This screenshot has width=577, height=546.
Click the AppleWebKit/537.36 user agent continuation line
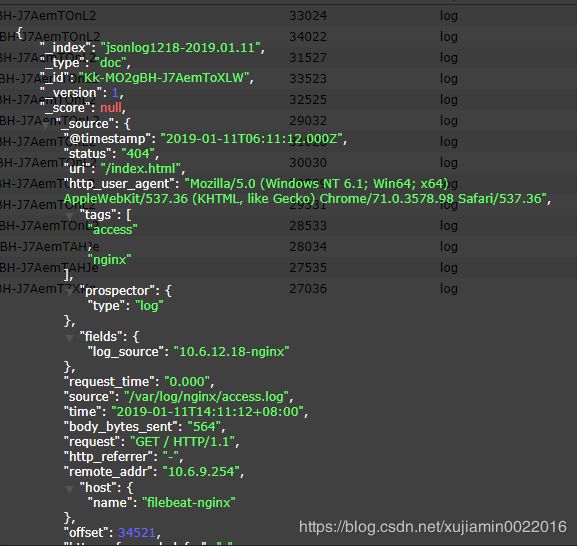tap(305, 199)
